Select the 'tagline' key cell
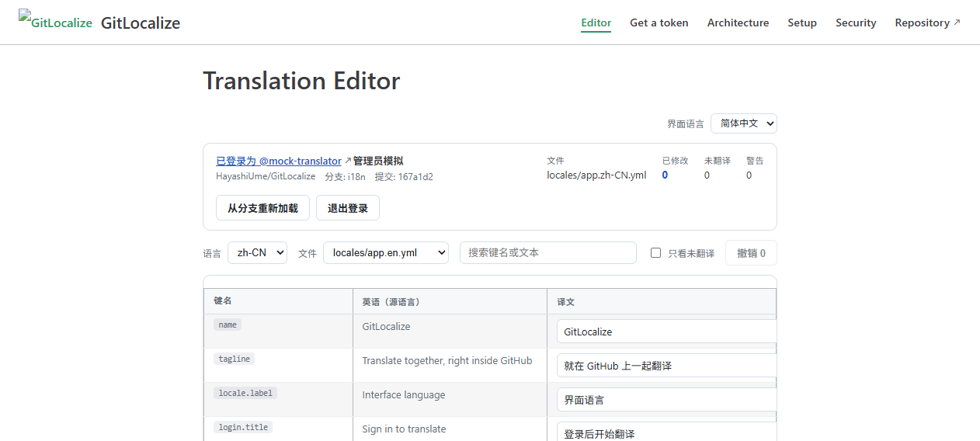The height and width of the screenshot is (441, 980). coord(278,366)
